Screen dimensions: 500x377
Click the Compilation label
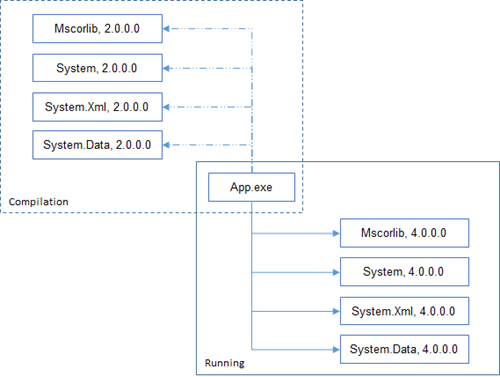[39, 202]
